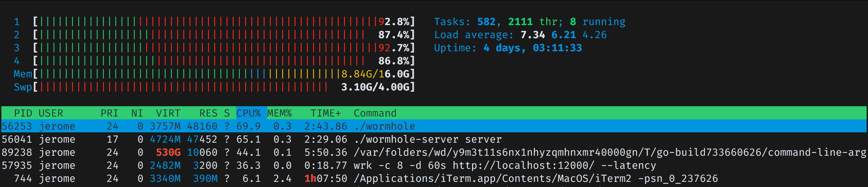Click the 86.8% CPU 4 value
This screenshot has width=868, height=187.
(x=394, y=61)
